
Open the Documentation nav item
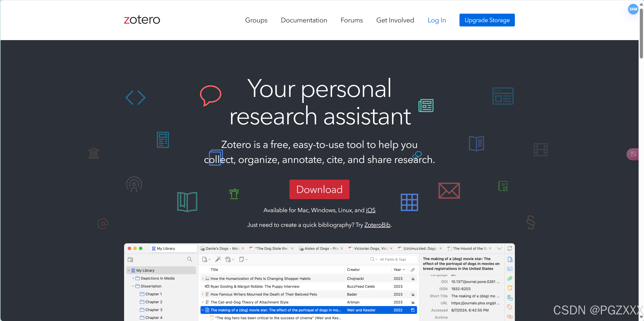point(304,20)
